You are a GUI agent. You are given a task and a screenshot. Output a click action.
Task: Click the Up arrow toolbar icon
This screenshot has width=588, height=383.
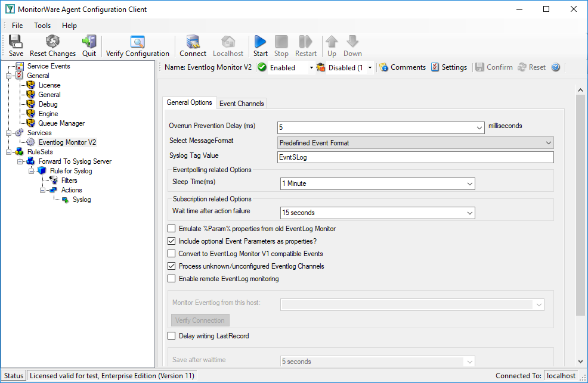pyautogui.click(x=332, y=46)
